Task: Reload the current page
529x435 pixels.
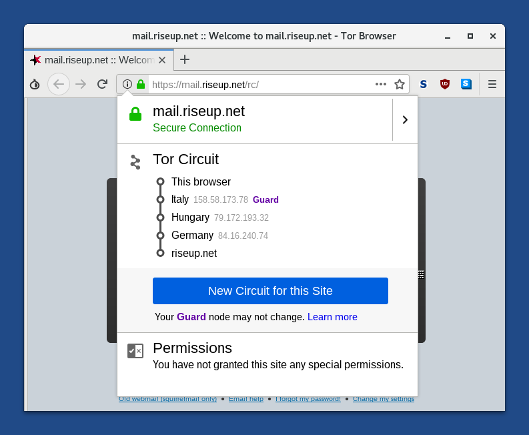Action: coord(102,84)
